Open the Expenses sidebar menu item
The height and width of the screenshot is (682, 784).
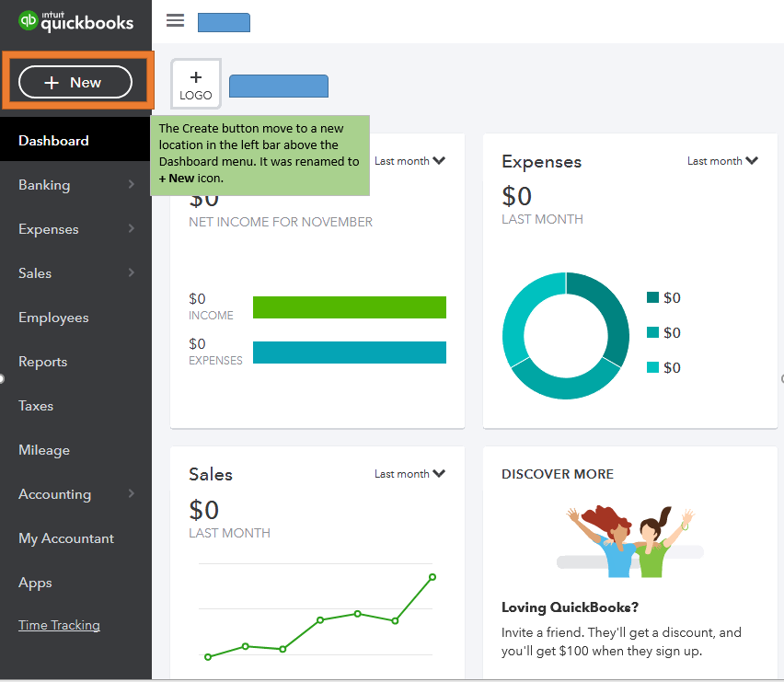[x=49, y=229]
